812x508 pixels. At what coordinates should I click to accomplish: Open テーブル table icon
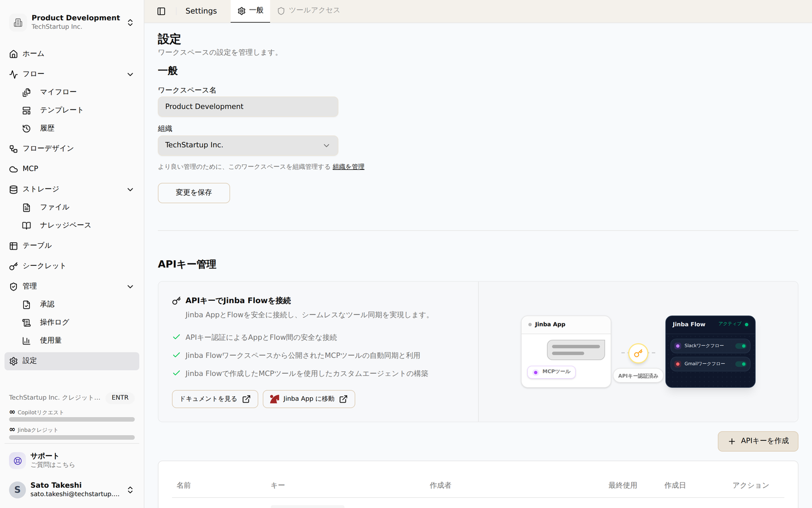click(14, 246)
